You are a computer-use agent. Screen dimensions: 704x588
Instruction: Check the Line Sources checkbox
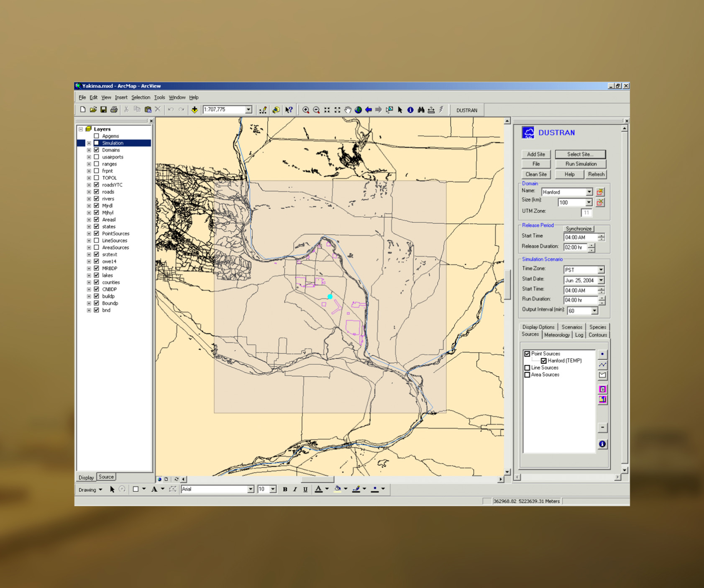[527, 368]
